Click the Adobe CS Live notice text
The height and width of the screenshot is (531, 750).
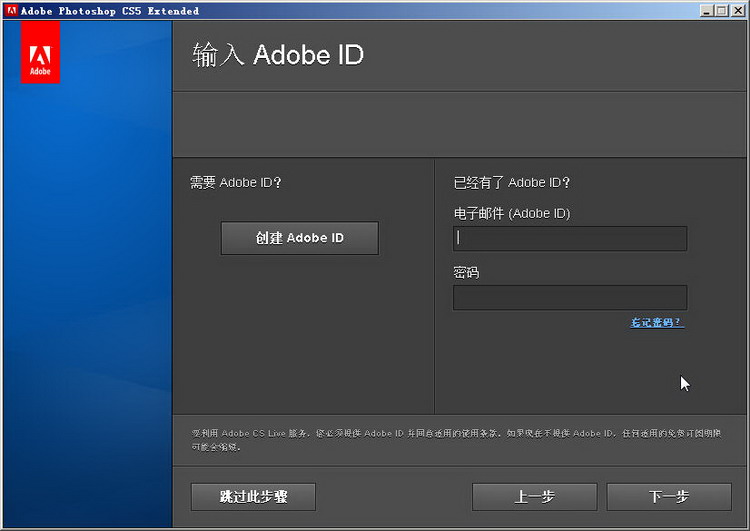456,440
